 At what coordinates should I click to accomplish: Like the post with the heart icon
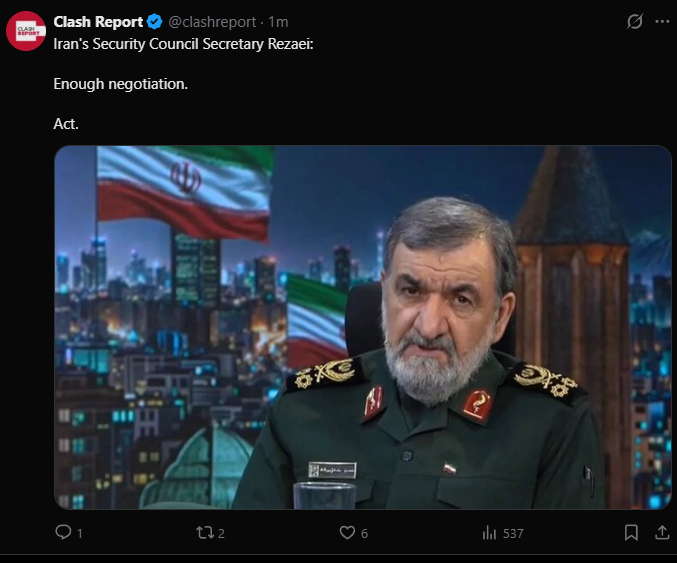(347, 532)
